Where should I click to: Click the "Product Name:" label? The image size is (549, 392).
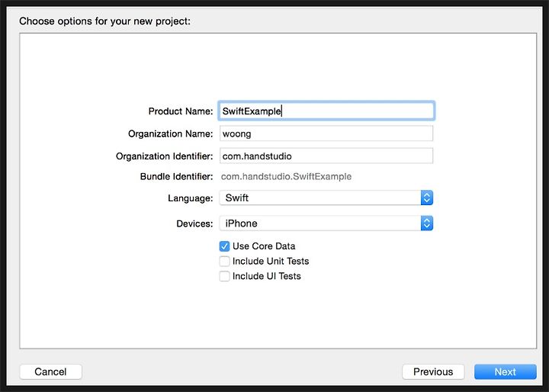point(181,111)
